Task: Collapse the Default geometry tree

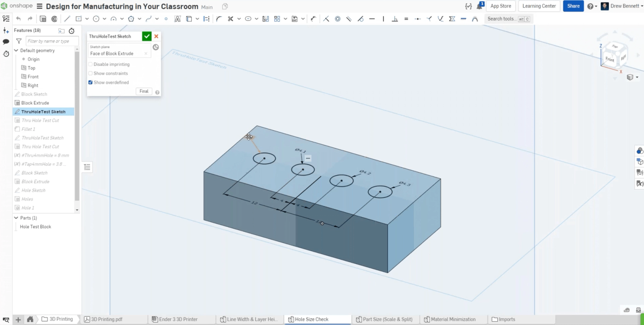Action: tap(16, 51)
